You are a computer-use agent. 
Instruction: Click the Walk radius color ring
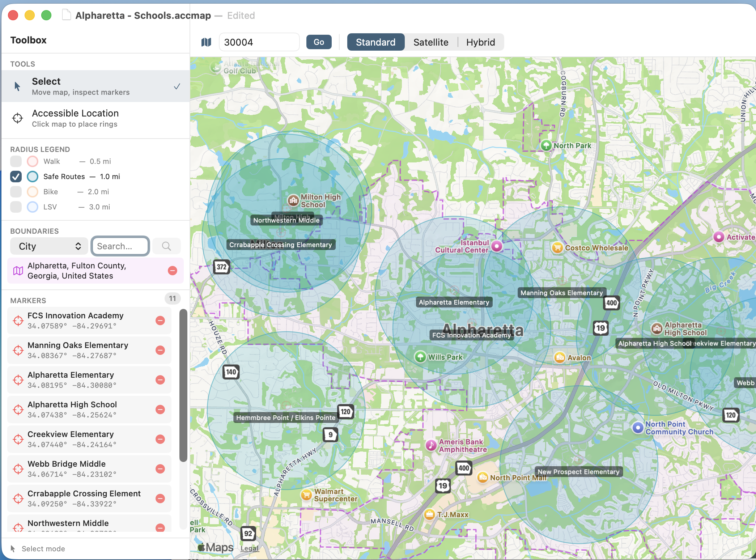pyautogui.click(x=33, y=161)
